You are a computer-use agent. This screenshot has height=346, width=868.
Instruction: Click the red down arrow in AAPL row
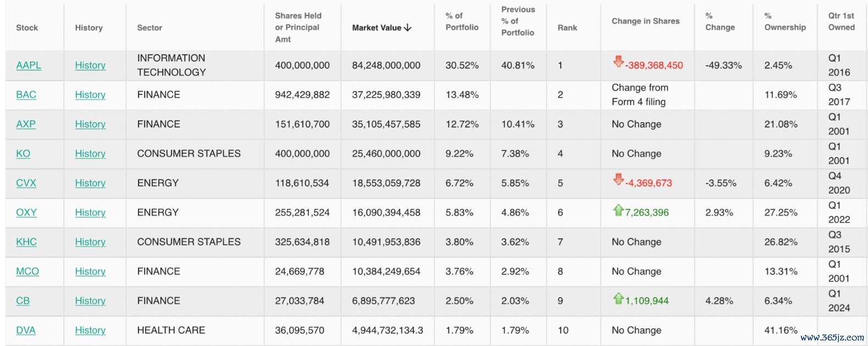click(618, 62)
